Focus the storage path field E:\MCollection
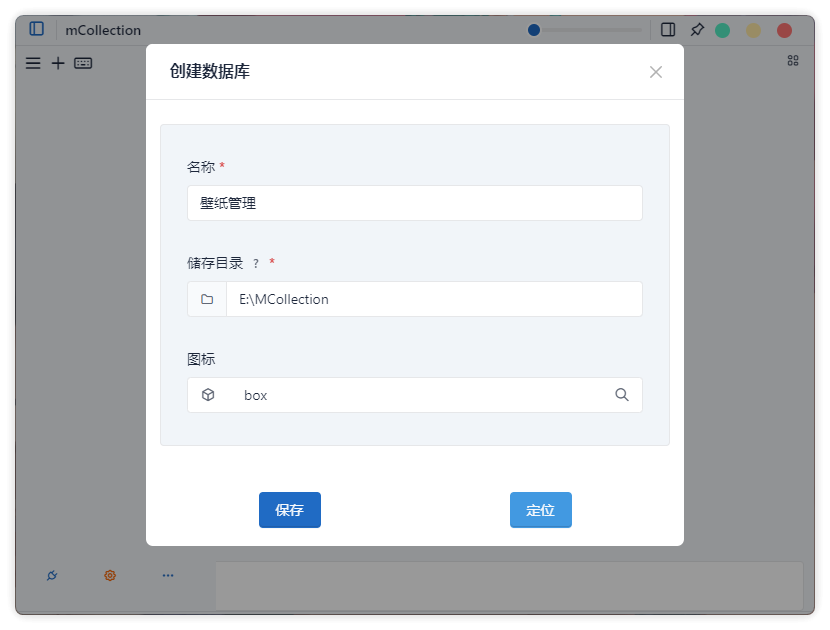The width and height of the screenshot is (830, 630). coord(434,299)
